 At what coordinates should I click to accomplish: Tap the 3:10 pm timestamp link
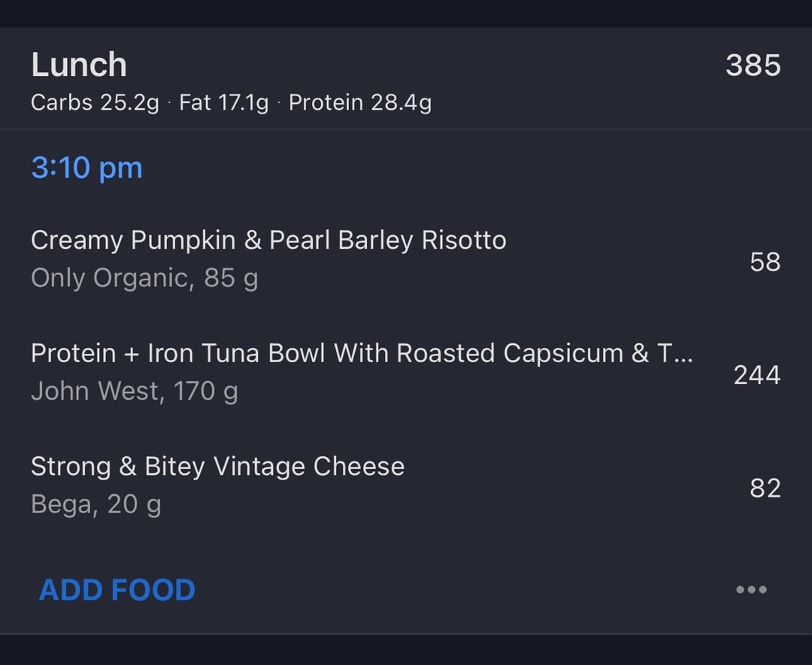click(86, 168)
